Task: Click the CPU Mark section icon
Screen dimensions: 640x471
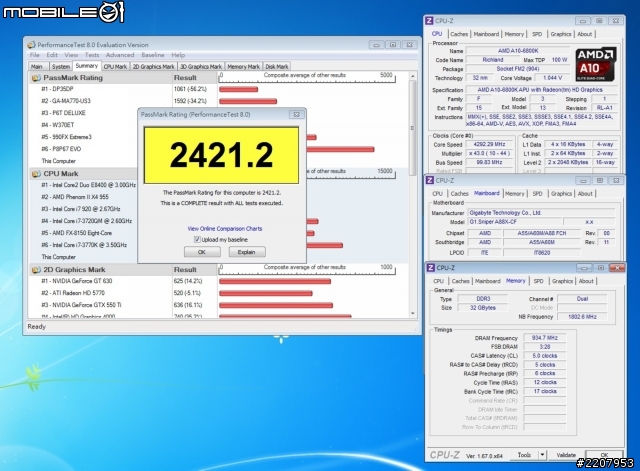Action: (36, 174)
